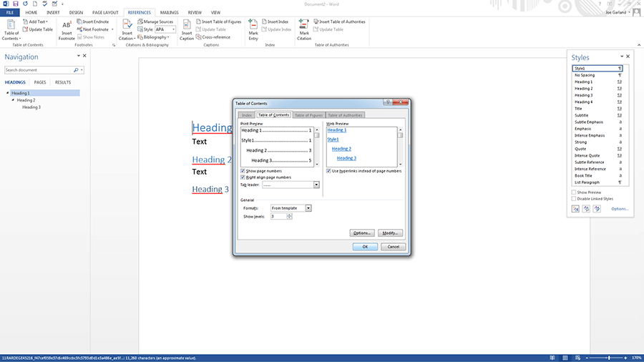
Task: Open the Tab leader dropdown
Action: 316,185
